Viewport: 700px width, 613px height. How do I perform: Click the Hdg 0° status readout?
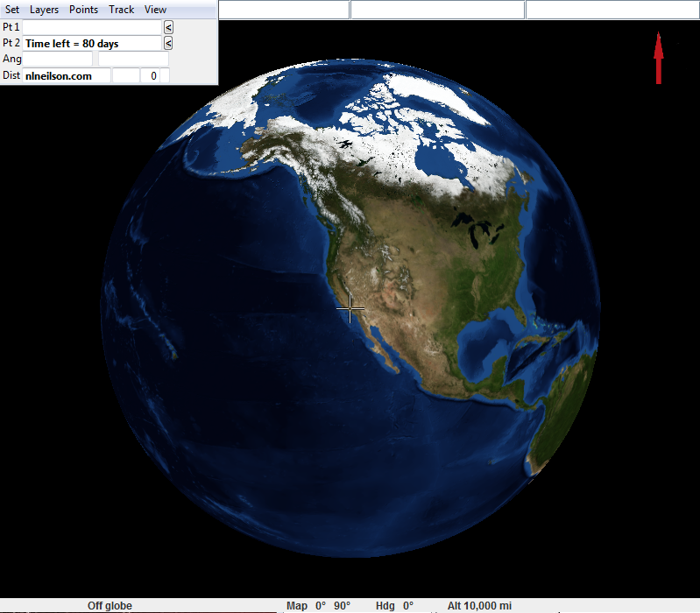click(x=394, y=606)
